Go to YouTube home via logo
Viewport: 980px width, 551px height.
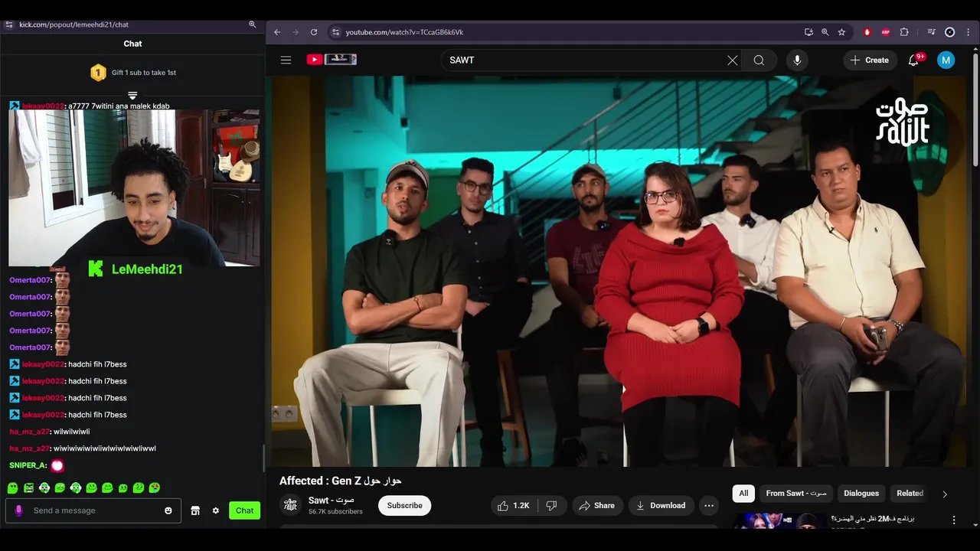coord(332,60)
